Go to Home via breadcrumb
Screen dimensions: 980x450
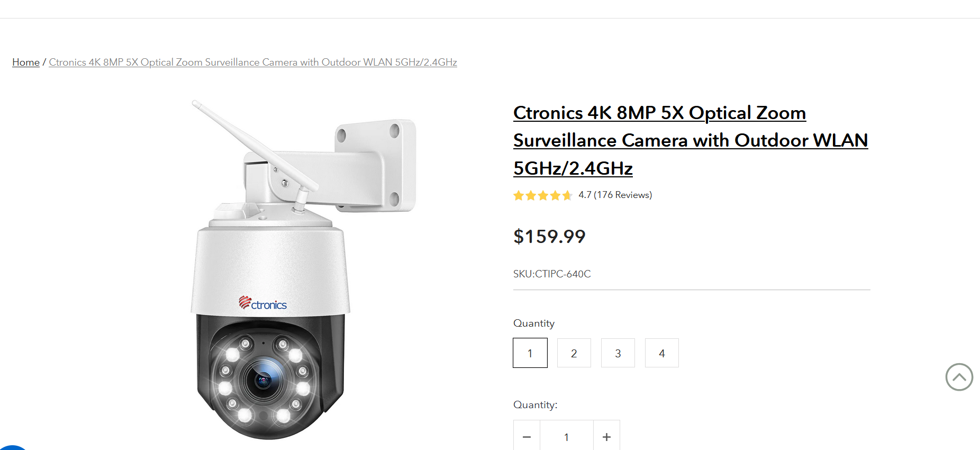[26, 62]
